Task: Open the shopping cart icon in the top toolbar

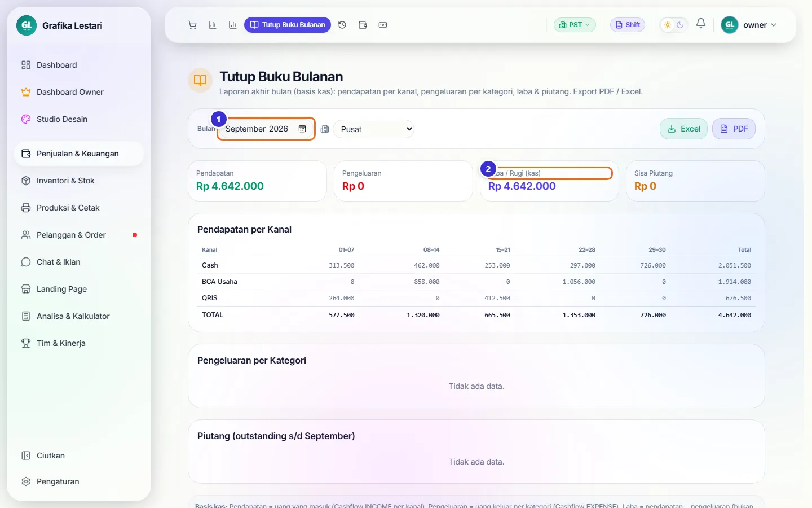Action: [x=192, y=25]
